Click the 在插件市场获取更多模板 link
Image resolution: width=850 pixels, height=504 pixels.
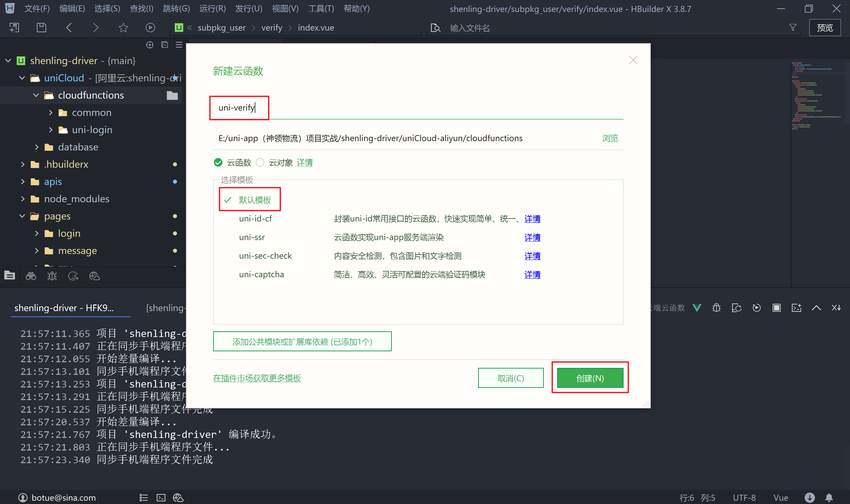pos(257,378)
